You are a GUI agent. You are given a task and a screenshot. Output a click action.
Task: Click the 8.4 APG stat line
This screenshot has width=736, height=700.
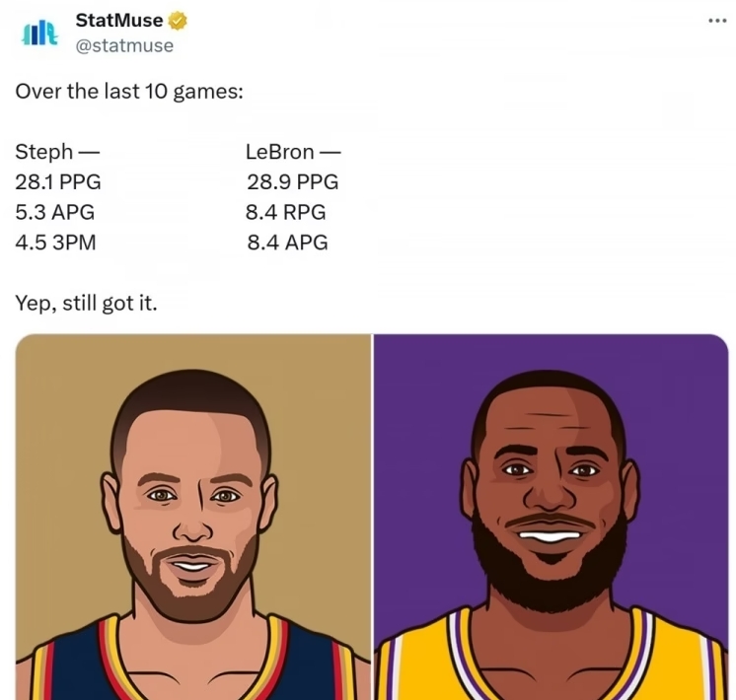(x=286, y=243)
